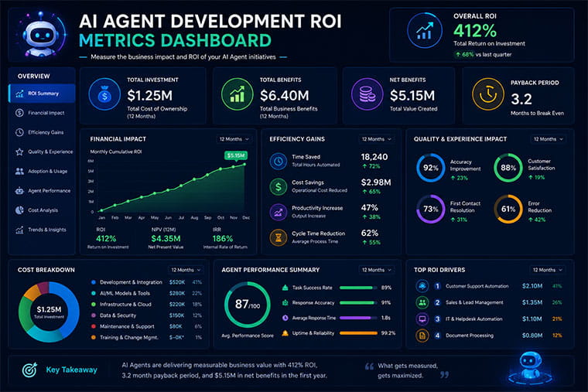
Task: Click the Net Benefits coin stack icon
Action: 367,94
